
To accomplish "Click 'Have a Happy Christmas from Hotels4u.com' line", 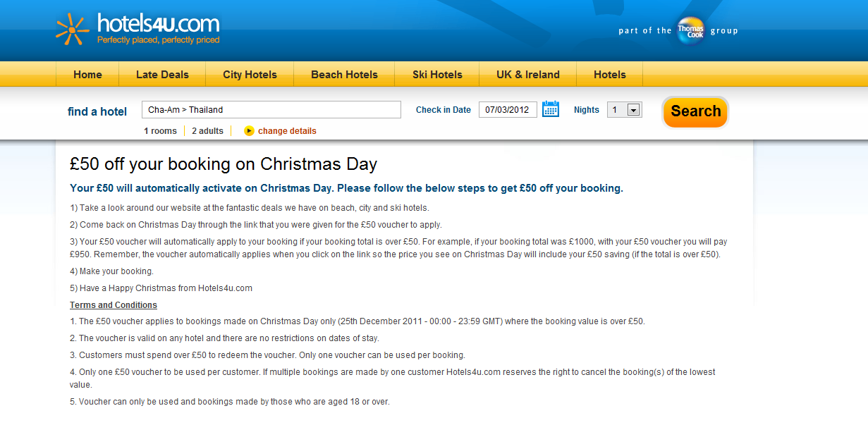I will pyautogui.click(x=161, y=288).
